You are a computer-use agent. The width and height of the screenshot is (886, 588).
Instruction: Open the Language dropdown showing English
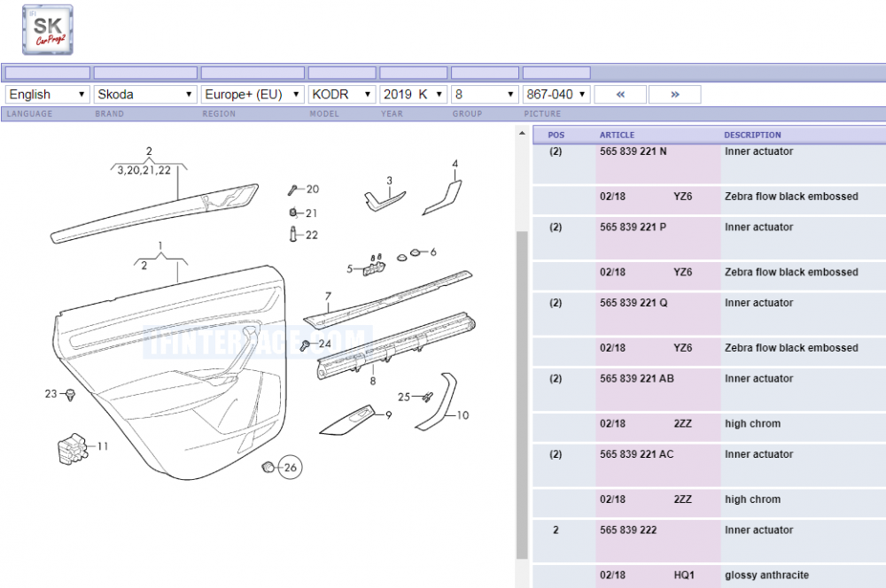point(48,95)
